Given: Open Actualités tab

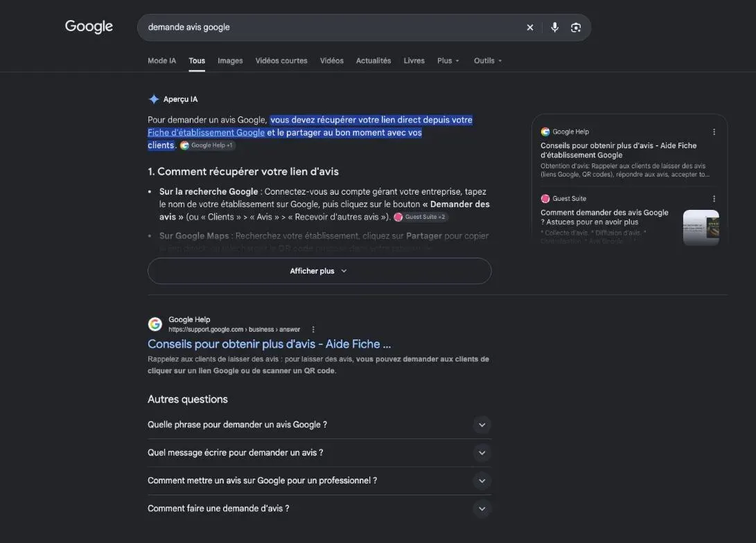Looking at the screenshot, I should (x=373, y=61).
